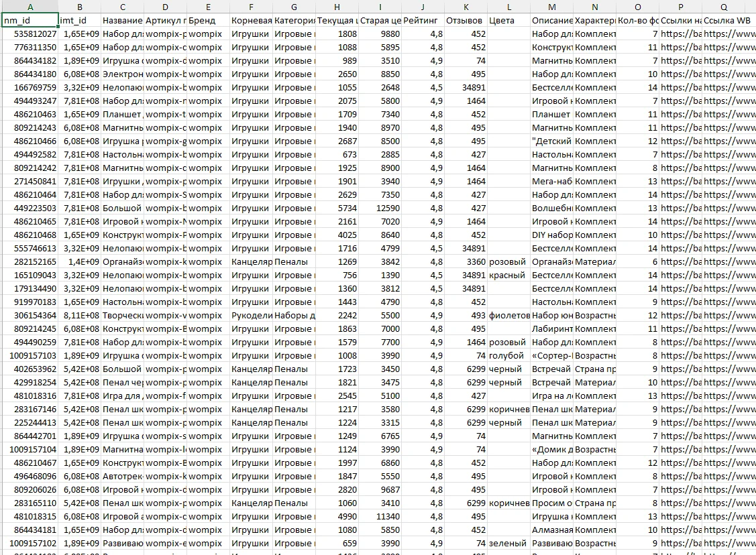Image resolution: width=756 pixels, height=555 pixels.
Task: Select cell with nm_id 282152165
Action: [30, 261]
